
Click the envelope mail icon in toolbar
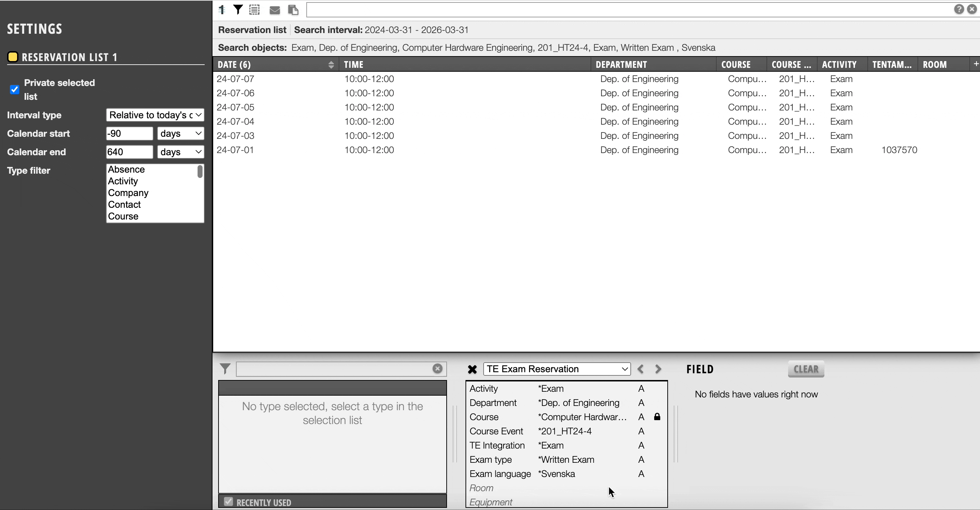pos(275,10)
